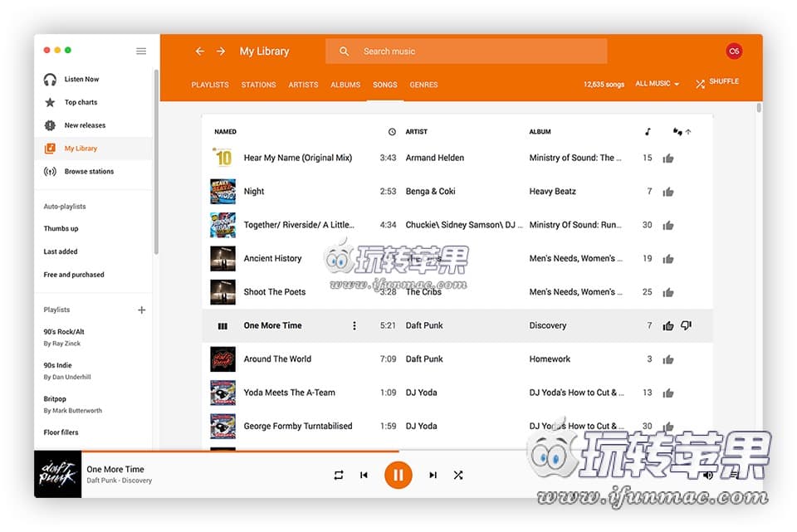Open the ALL MUSIC filter dropdown
The height and width of the screenshot is (532, 797).
(x=658, y=83)
